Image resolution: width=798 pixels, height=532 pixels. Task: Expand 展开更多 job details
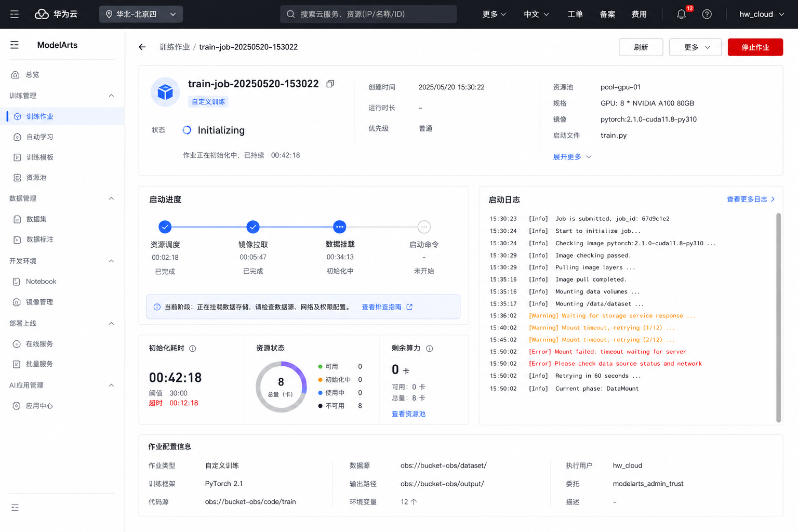[x=572, y=156]
